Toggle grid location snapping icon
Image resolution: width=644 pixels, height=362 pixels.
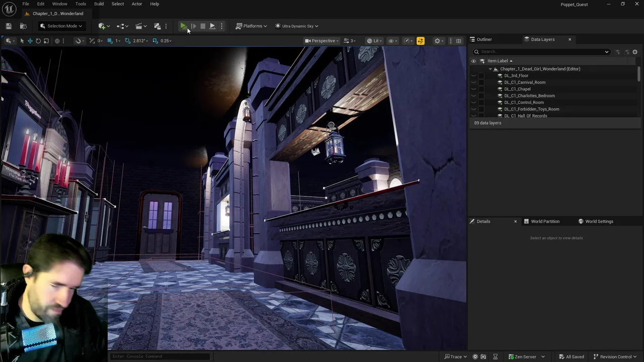pyautogui.click(x=110, y=41)
